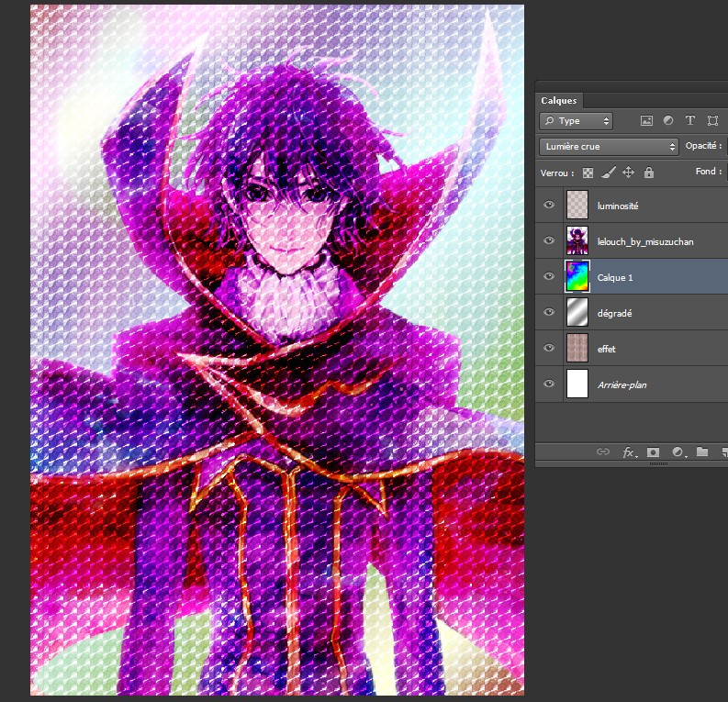This screenshot has width=728, height=702.
Task: Select the lelouch_by_misuzuchan layer name
Action: pos(645,241)
